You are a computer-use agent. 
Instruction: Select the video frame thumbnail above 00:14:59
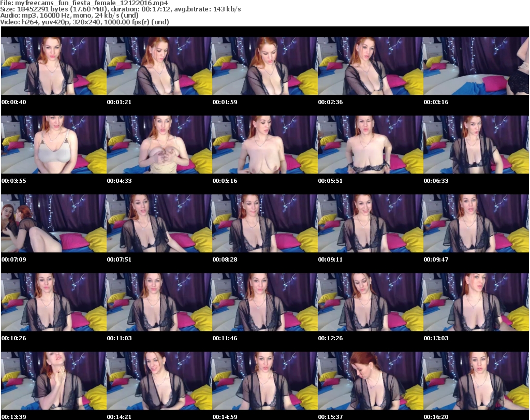[x=265, y=381]
